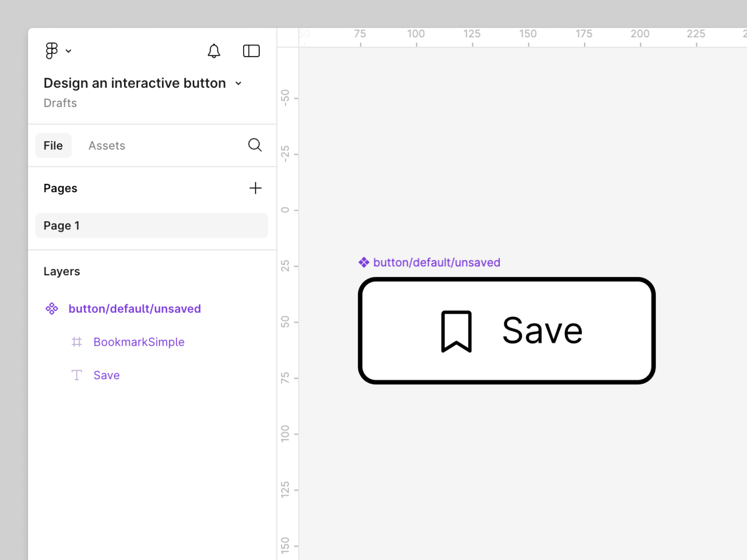The image size is (747, 560).
Task: Open notifications bell icon
Action: pyautogui.click(x=214, y=51)
